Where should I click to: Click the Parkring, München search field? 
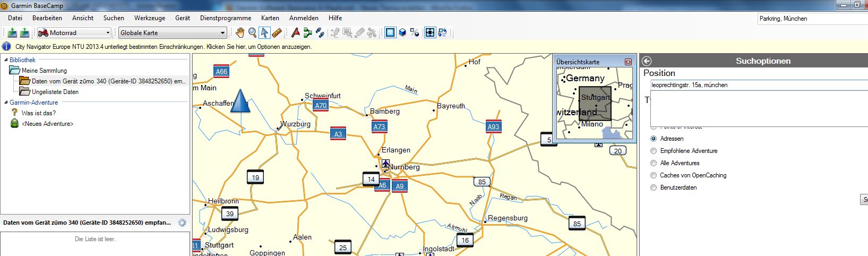click(812, 19)
